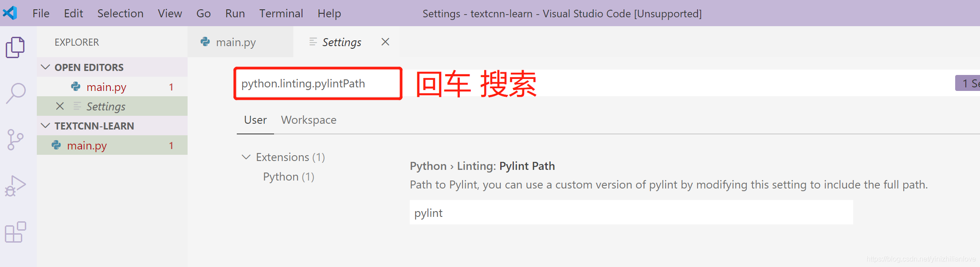Click the Pylint Path setting description text

coord(669,185)
